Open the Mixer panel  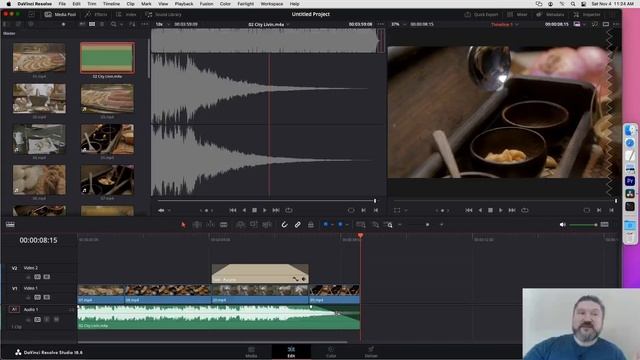click(517, 14)
